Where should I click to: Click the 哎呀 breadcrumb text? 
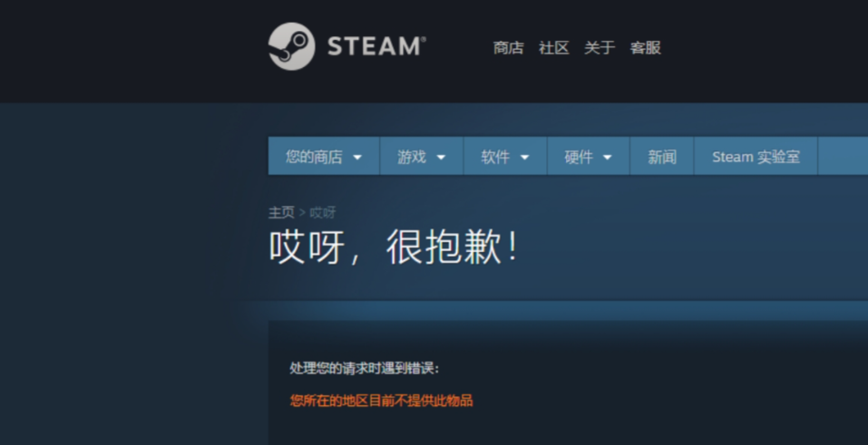point(322,213)
